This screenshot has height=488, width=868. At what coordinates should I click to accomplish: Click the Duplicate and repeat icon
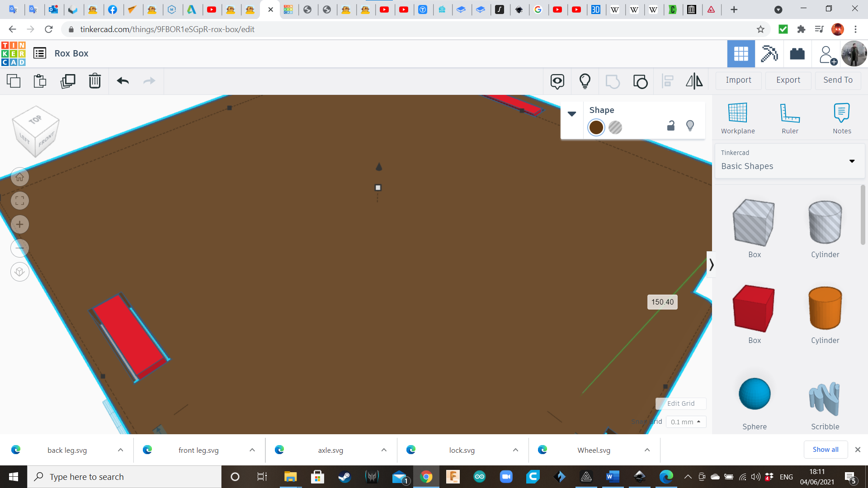pyautogui.click(x=68, y=81)
